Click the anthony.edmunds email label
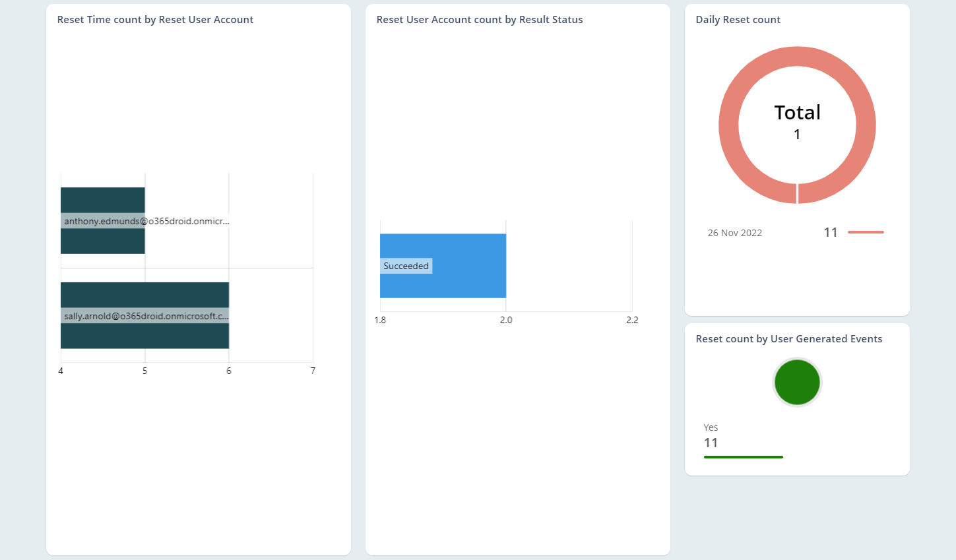The width and height of the screenshot is (956, 560). [x=144, y=220]
